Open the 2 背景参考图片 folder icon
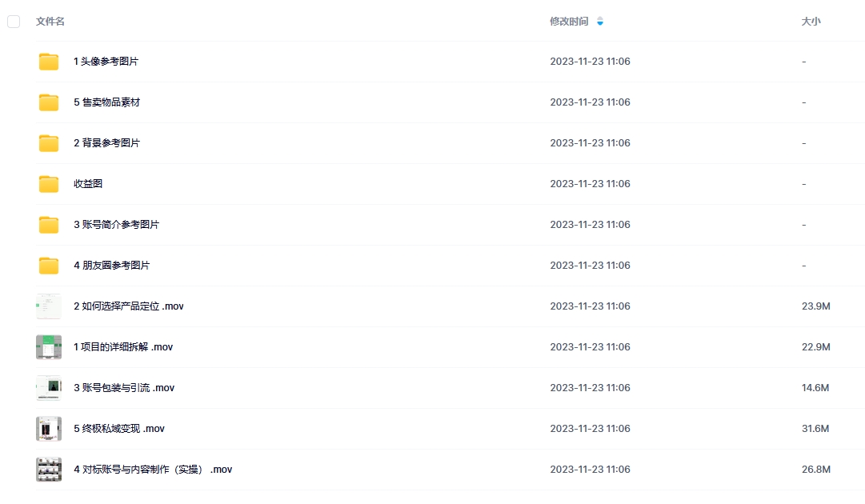This screenshot has width=865, height=504. [49, 143]
